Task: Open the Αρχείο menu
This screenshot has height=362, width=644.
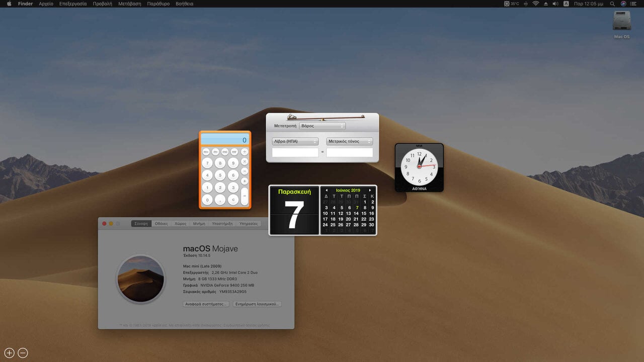Action: (x=46, y=4)
